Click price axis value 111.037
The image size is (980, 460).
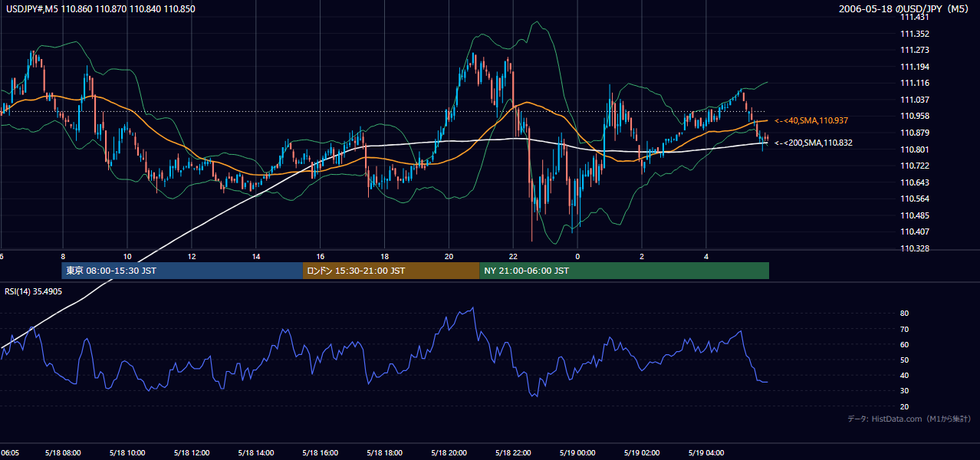click(x=914, y=100)
